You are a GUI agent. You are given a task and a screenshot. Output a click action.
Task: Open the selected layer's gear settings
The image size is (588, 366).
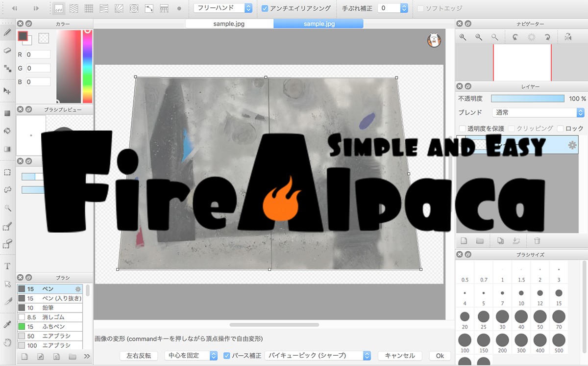tap(572, 145)
